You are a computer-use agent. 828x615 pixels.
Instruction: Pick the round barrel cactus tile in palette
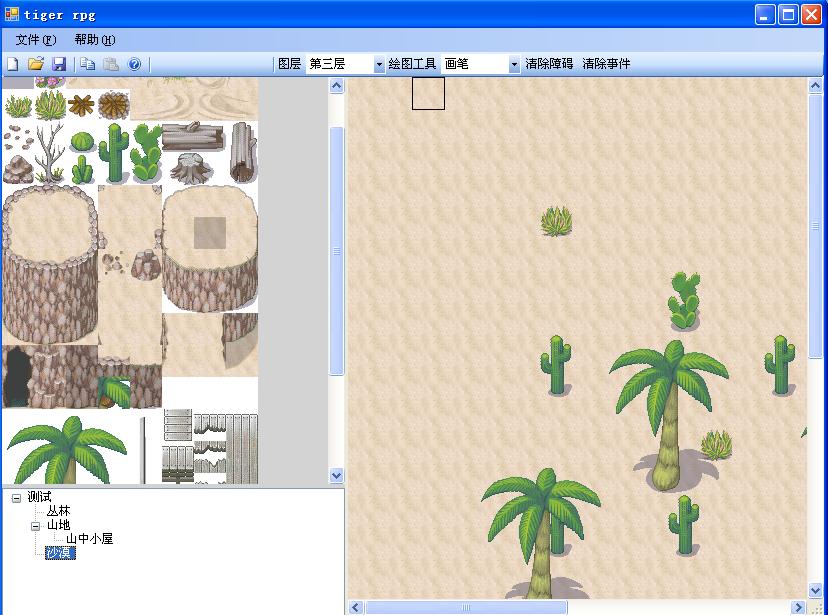point(82,141)
